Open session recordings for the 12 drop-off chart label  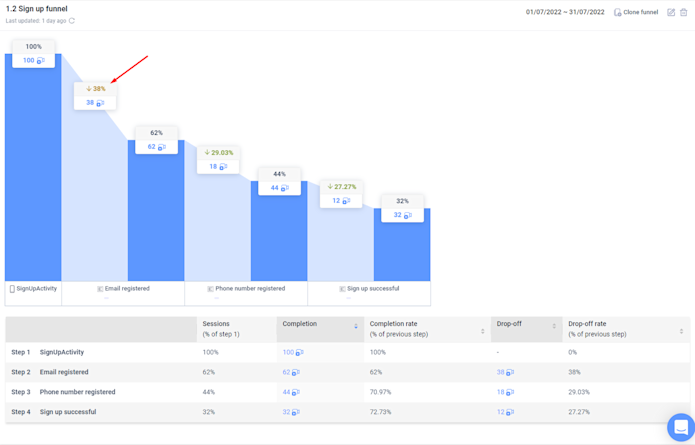346,201
